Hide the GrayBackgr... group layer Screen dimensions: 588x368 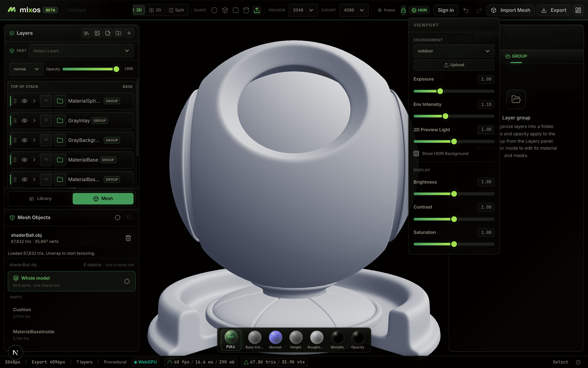point(24,140)
